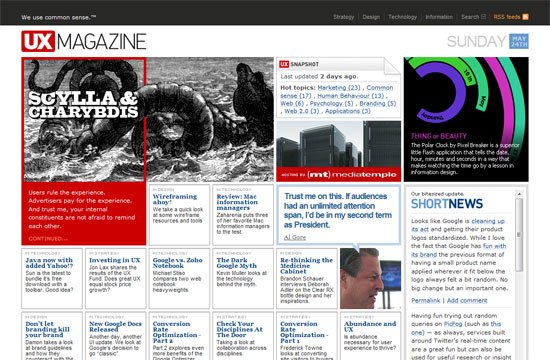Open the Polar Clock Thing of Beauty image
550x360 pixels.
click(466, 119)
